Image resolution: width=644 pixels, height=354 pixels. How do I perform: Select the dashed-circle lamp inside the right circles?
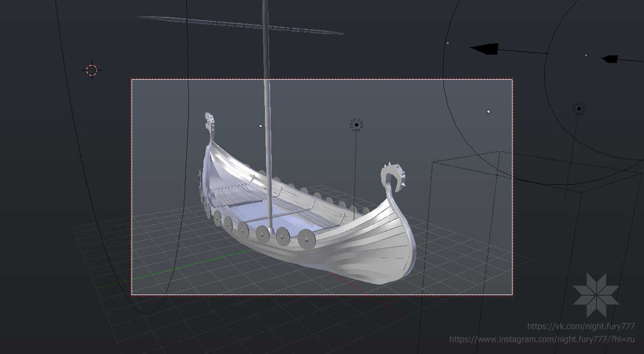pos(579,109)
